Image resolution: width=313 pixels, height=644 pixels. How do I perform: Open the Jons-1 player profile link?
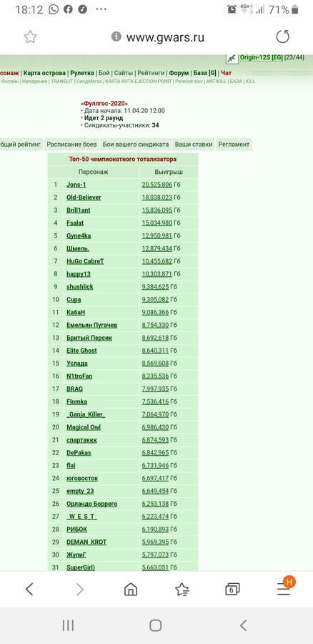point(76,185)
